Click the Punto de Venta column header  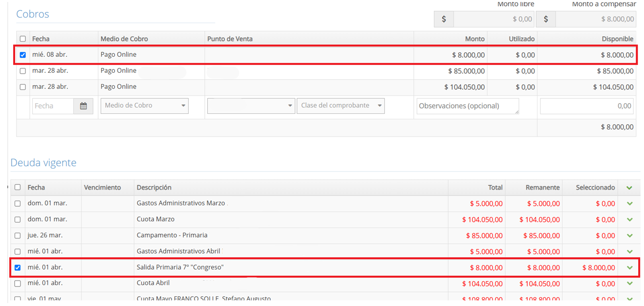[230, 39]
